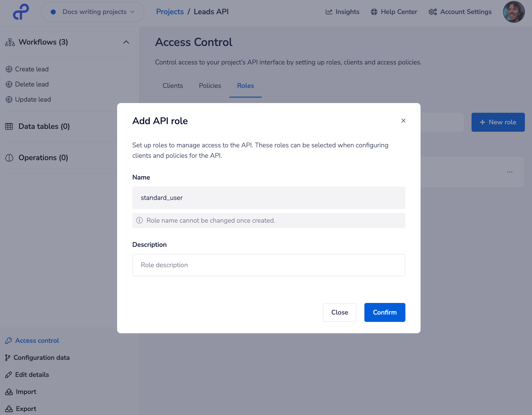Click the Edit details pencil icon
Image resolution: width=532 pixels, height=415 pixels.
[x=9, y=374]
